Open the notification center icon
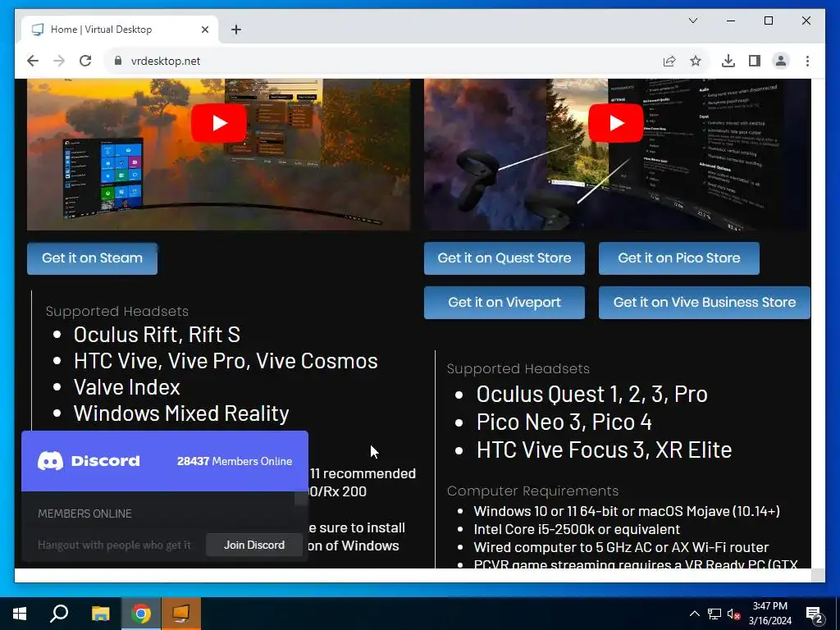 [x=815, y=614]
